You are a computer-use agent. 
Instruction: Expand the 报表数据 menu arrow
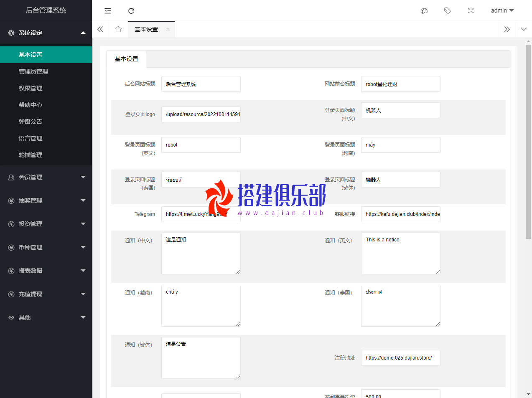pyautogui.click(x=83, y=271)
